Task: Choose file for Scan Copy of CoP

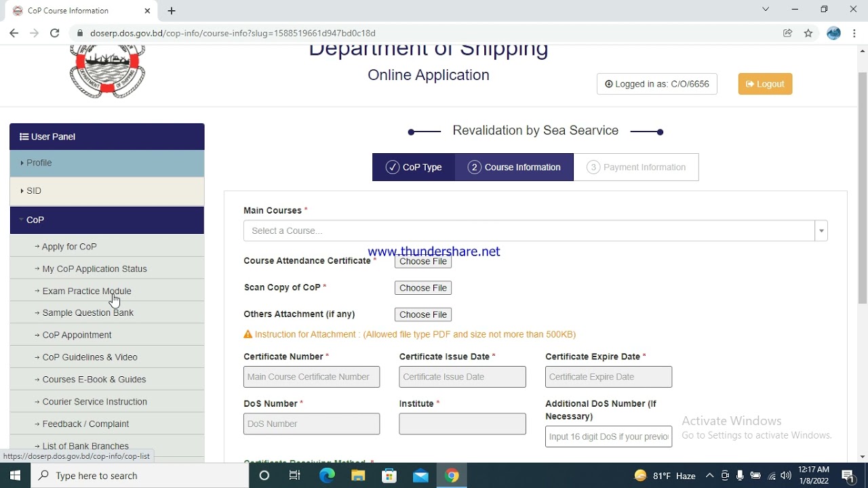Action: click(423, 288)
